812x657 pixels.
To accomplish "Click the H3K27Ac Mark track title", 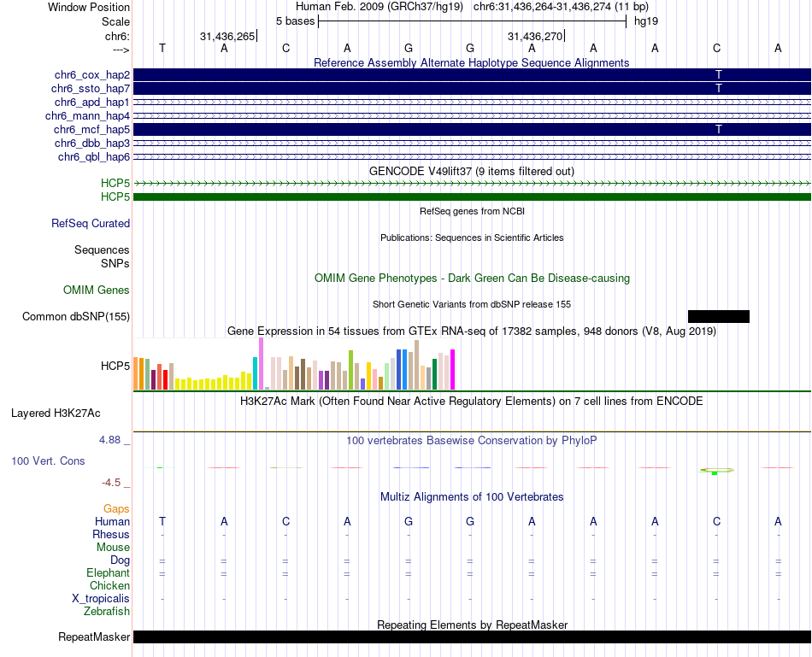I will [472, 402].
